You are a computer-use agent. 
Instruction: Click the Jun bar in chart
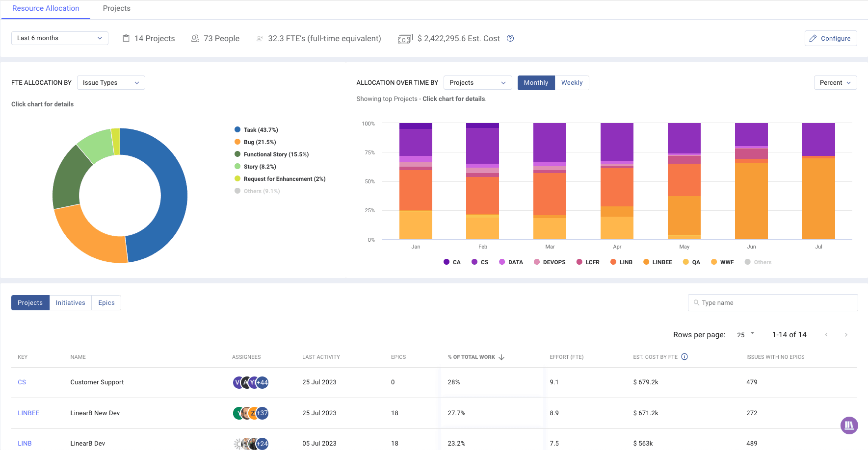coord(751,181)
